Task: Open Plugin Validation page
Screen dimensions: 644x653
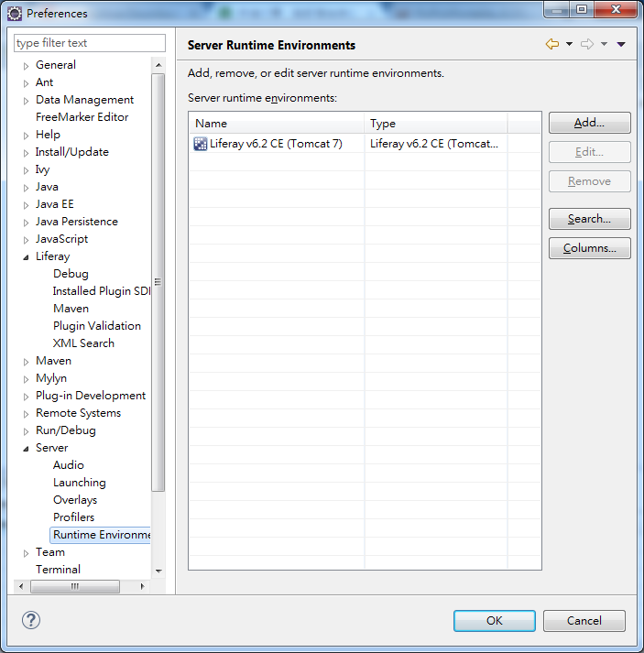Action: click(x=97, y=326)
